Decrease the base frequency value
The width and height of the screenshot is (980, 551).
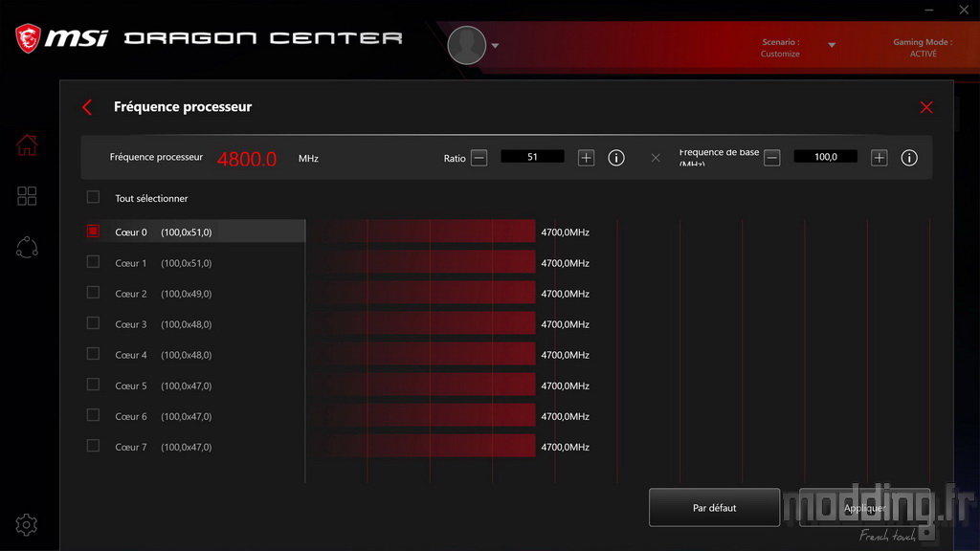(772, 158)
